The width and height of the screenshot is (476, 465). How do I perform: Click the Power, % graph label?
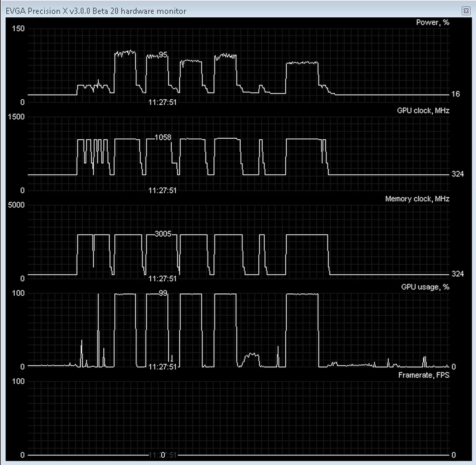(433, 22)
